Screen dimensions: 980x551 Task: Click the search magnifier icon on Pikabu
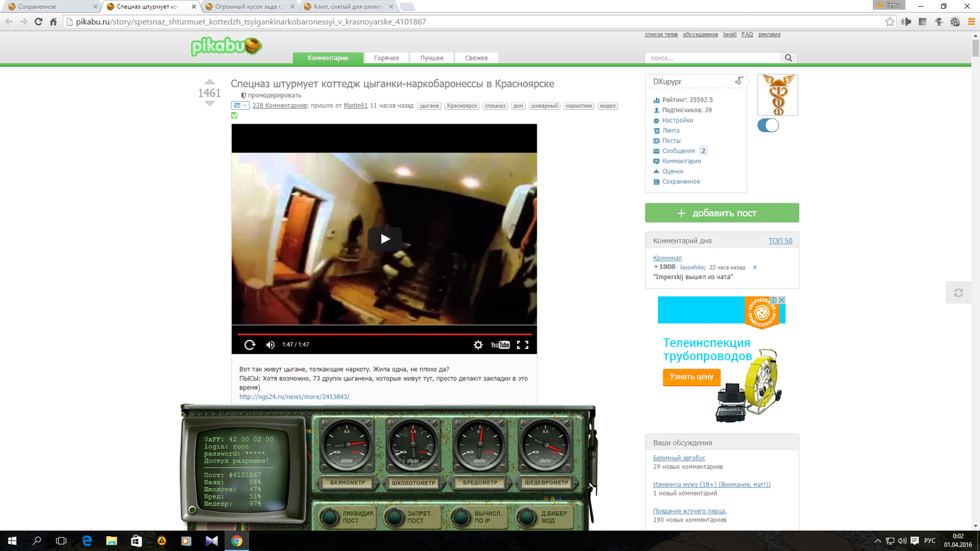[788, 58]
